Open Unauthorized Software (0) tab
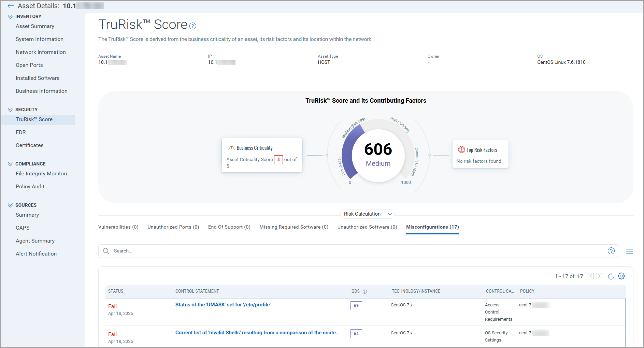The width and height of the screenshot is (644, 348). pos(367,227)
